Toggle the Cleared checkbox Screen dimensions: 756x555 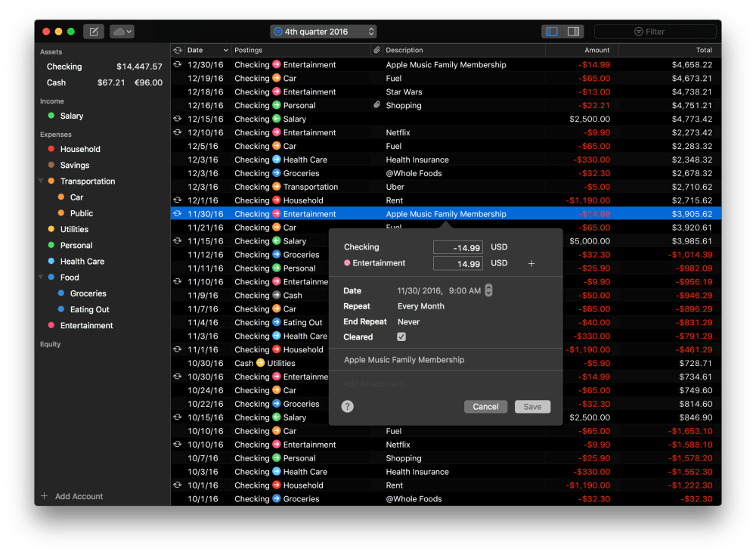401,337
